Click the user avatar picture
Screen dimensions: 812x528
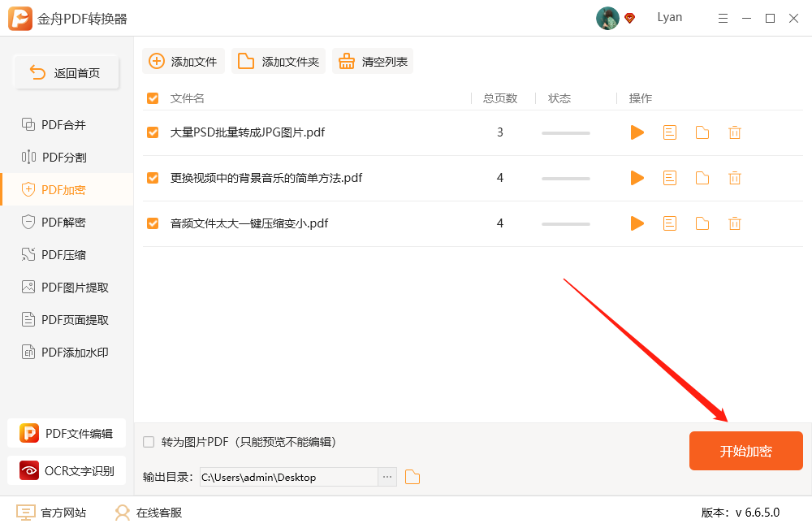[607, 18]
